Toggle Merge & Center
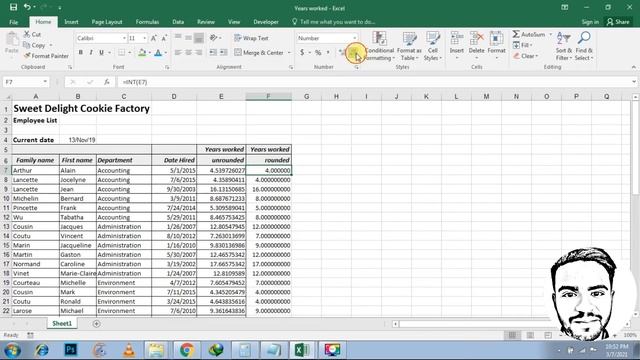This screenshot has width=640, height=360. pos(260,52)
